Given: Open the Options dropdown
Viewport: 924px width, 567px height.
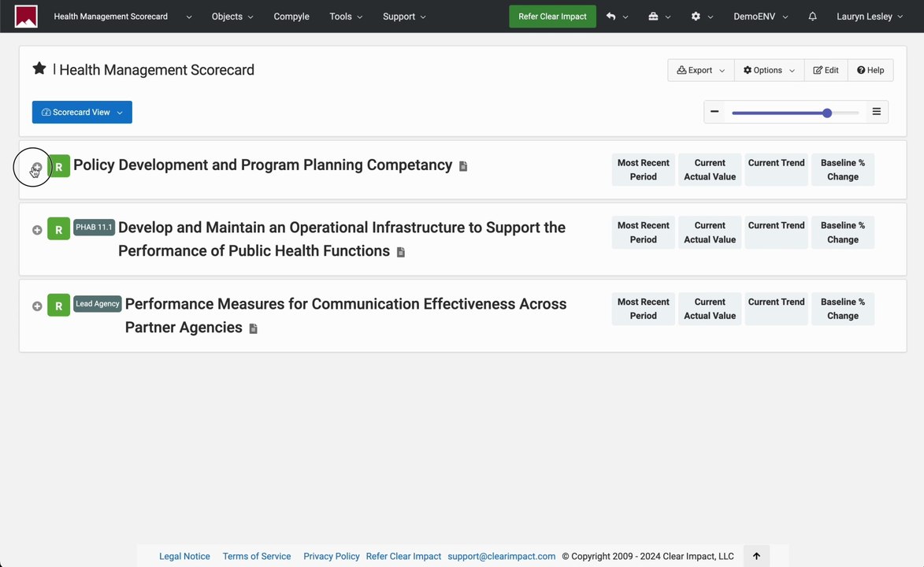Looking at the screenshot, I should click(769, 70).
